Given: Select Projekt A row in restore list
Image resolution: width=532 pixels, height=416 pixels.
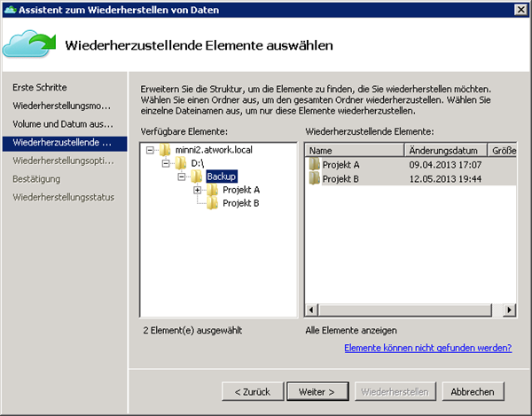Looking at the screenshot, I should click(x=411, y=165).
